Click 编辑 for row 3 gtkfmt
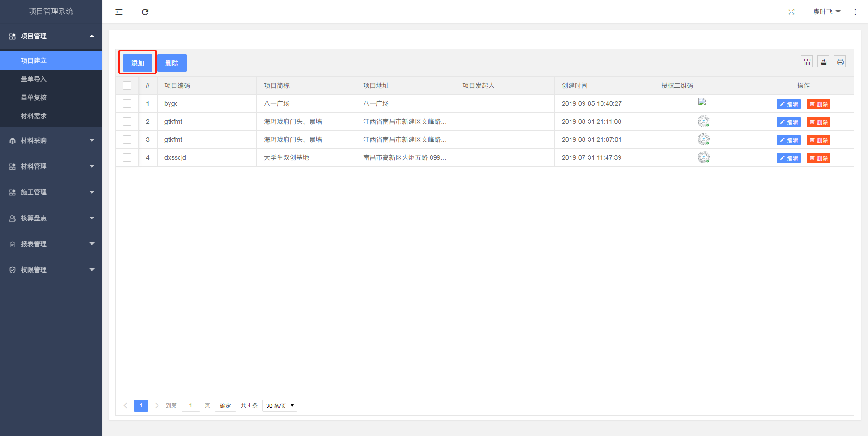This screenshot has height=436, width=868. coord(789,140)
